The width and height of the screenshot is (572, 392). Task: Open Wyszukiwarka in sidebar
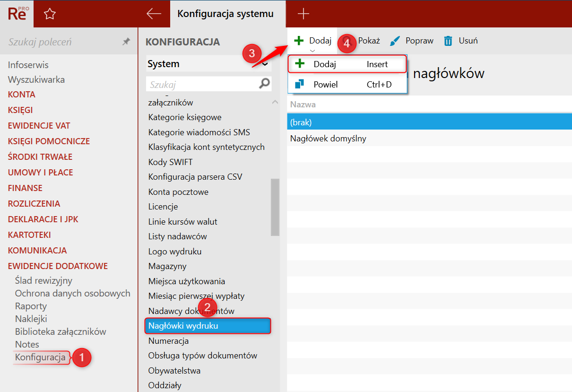point(36,79)
